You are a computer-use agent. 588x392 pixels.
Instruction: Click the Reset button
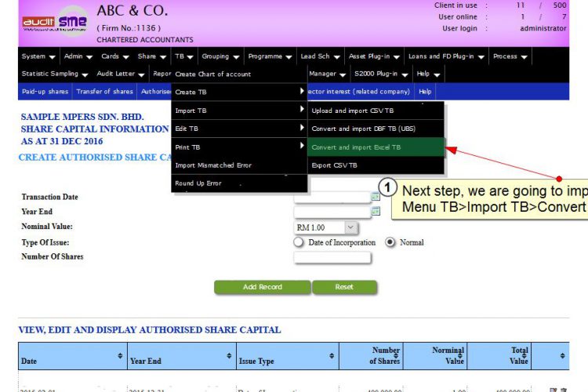pyautogui.click(x=344, y=287)
